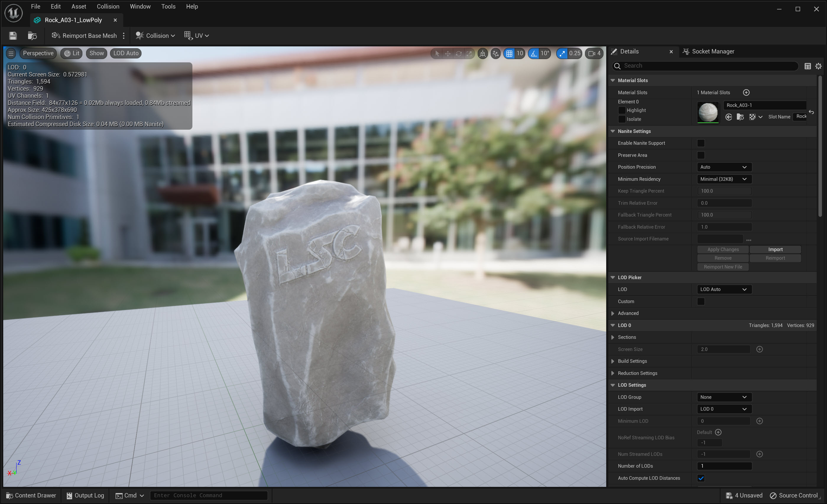Image resolution: width=827 pixels, height=504 pixels.
Task: Click the Save asset icon
Action: 13,35
